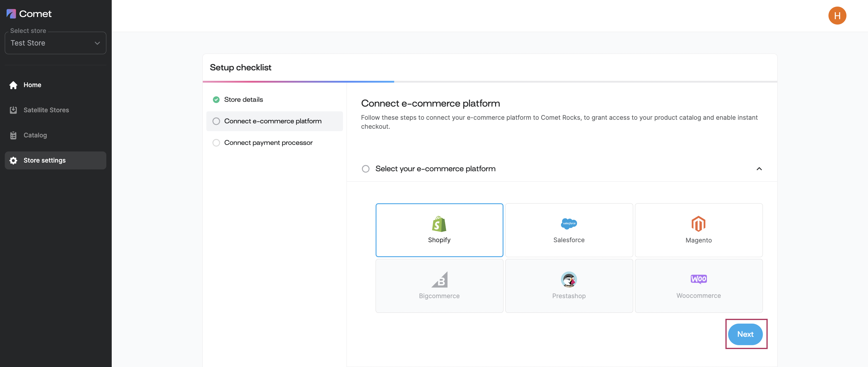The height and width of the screenshot is (367, 868).
Task: Choose the Salesforce cloud logo
Action: (569, 224)
